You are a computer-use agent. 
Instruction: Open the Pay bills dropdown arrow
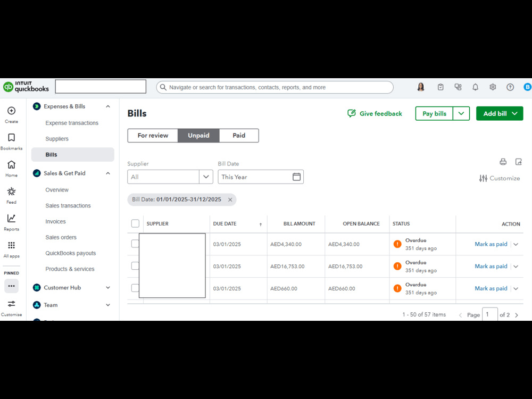click(x=461, y=113)
